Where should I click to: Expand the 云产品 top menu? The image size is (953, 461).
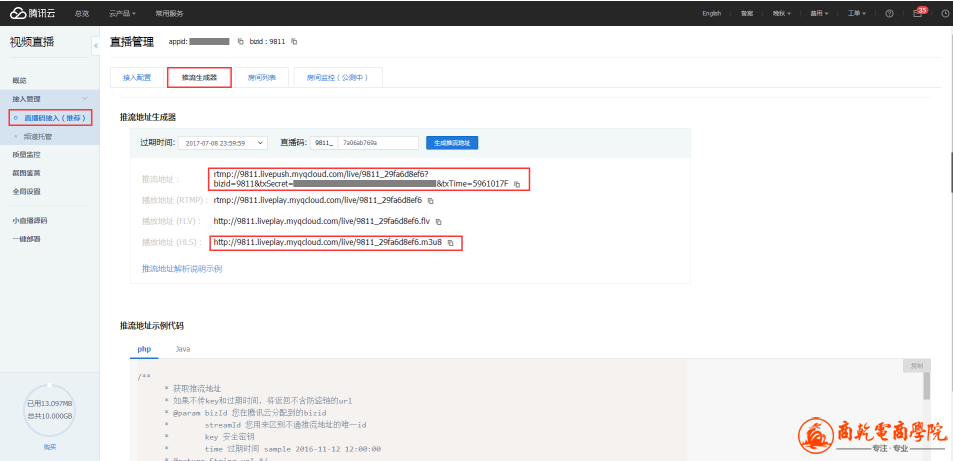[x=121, y=14]
